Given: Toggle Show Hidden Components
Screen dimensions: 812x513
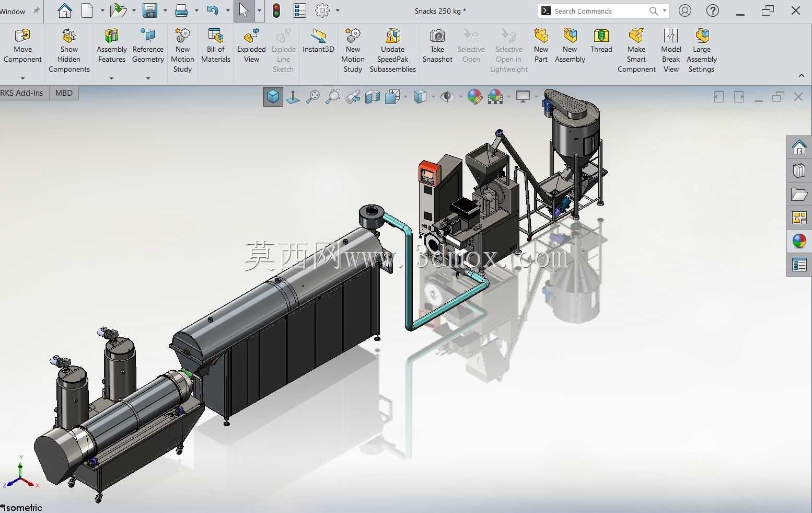Looking at the screenshot, I should click(69, 50).
